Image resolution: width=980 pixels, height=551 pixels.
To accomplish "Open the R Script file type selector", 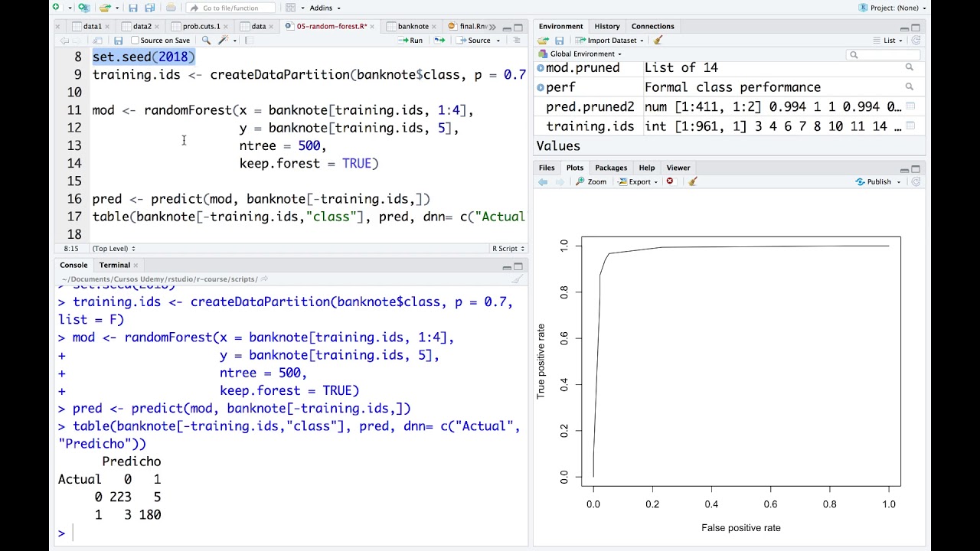I will 509,249.
